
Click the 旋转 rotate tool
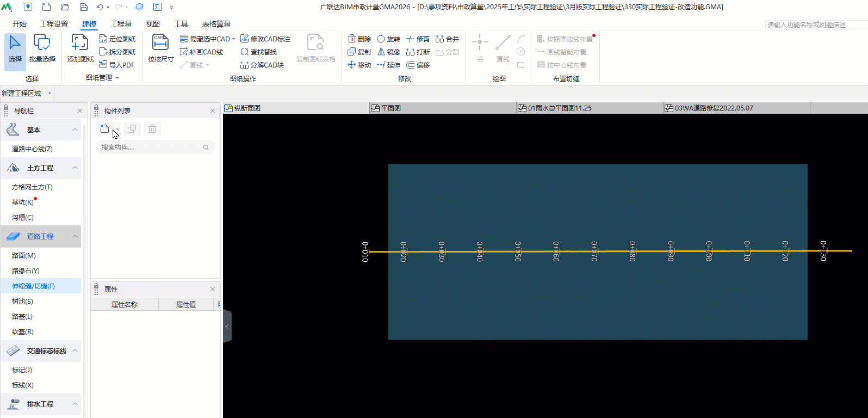(x=388, y=39)
